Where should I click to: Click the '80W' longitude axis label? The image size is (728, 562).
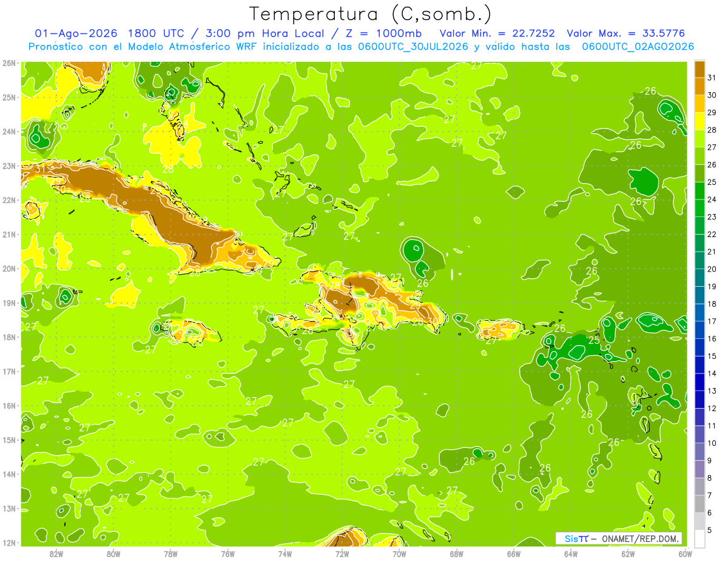click(x=113, y=554)
